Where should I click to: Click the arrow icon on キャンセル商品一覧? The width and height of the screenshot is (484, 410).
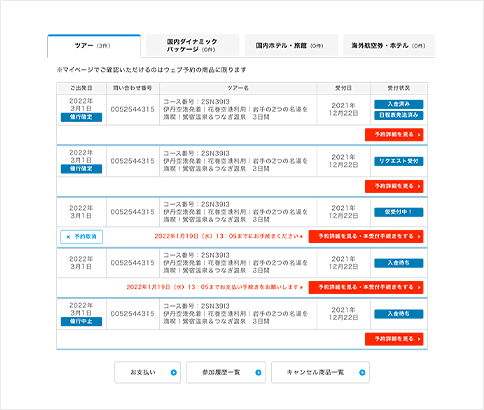point(362,373)
